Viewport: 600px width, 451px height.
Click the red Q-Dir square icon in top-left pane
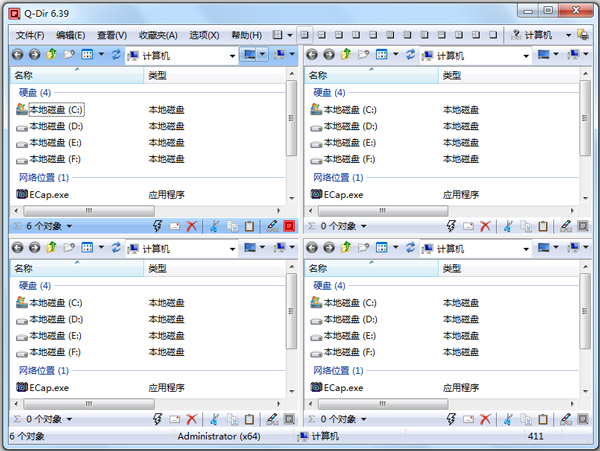pyautogui.click(x=289, y=226)
